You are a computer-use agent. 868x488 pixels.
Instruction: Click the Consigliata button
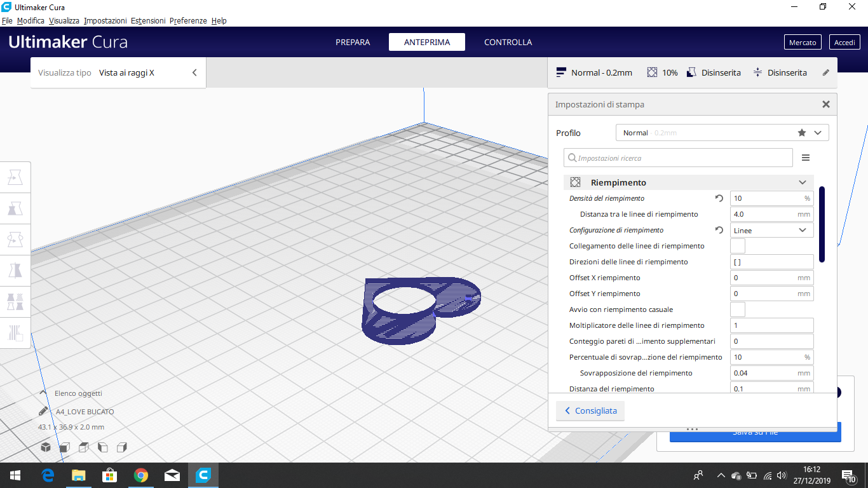(590, 411)
